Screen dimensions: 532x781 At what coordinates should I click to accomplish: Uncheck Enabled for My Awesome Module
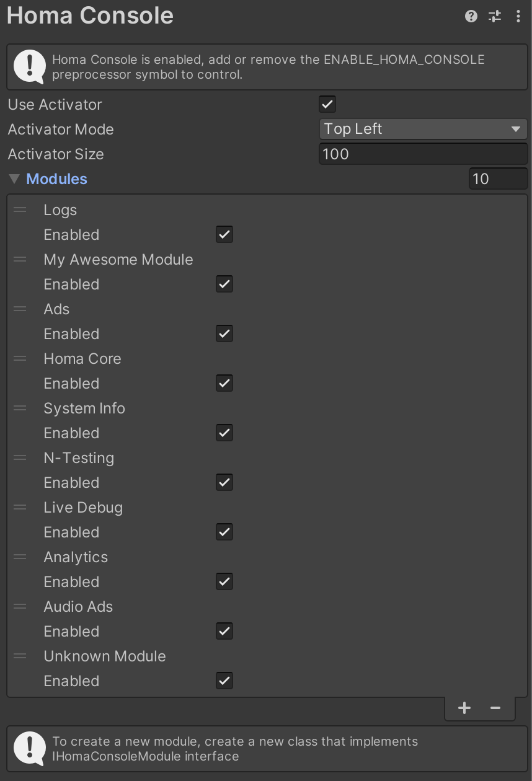[x=224, y=285]
